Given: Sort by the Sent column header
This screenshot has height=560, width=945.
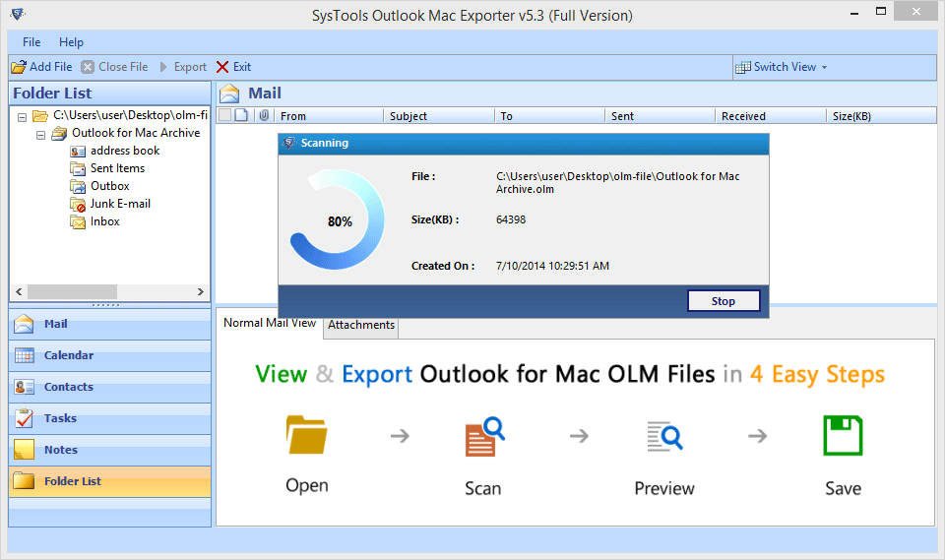Looking at the screenshot, I should point(660,116).
